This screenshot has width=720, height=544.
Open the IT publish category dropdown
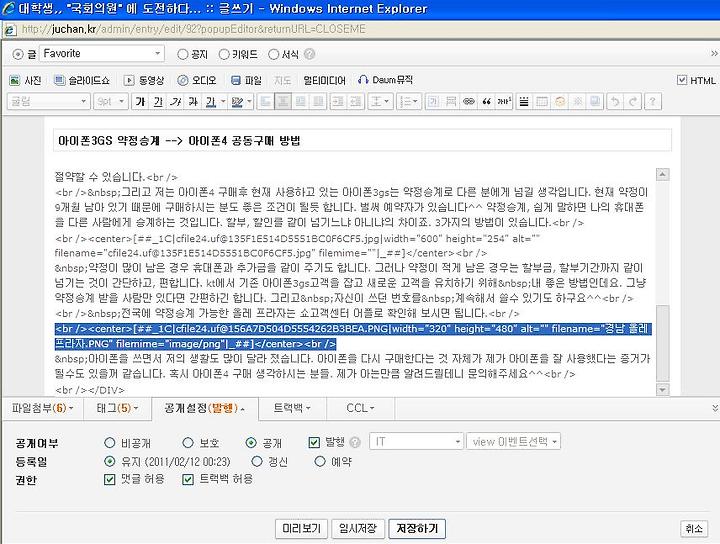(416, 442)
